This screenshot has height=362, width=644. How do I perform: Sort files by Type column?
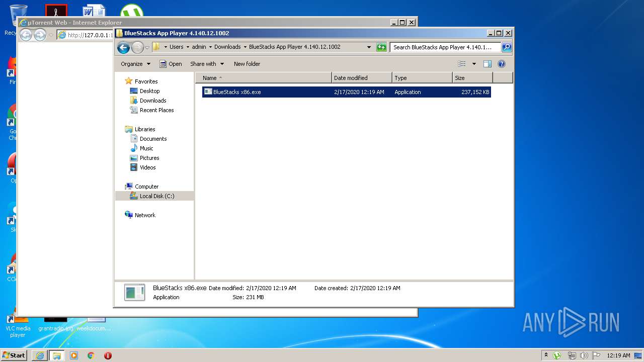click(422, 78)
